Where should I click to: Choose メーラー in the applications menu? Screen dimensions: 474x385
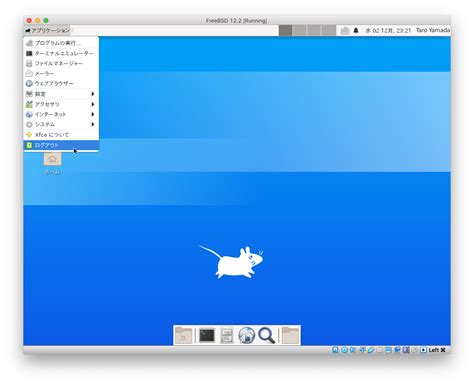[x=61, y=73]
